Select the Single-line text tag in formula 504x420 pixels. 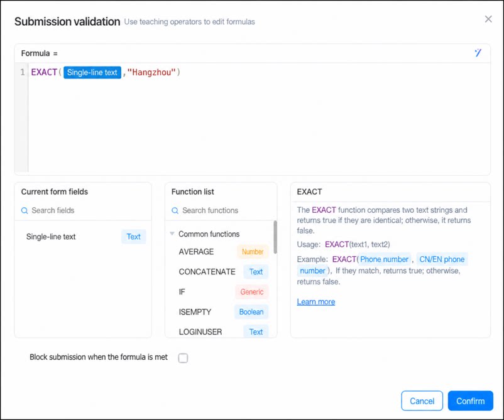pyautogui.click(x=92, y=73)
